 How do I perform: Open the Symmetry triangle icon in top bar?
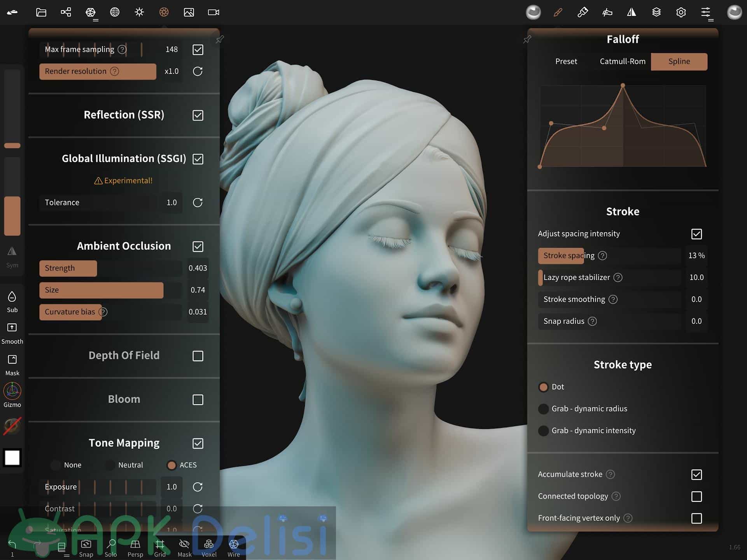[632, 12]
